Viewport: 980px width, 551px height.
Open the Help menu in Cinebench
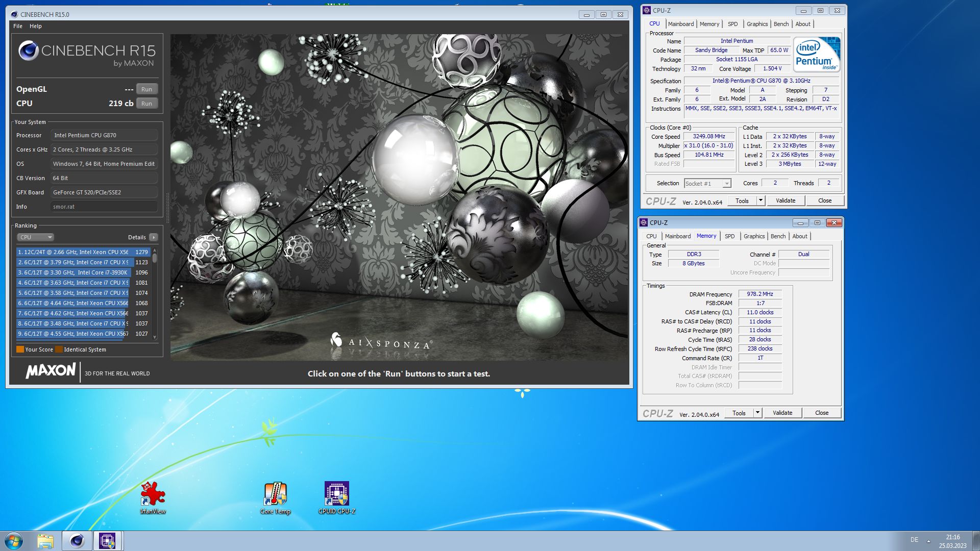pos(36,26)
